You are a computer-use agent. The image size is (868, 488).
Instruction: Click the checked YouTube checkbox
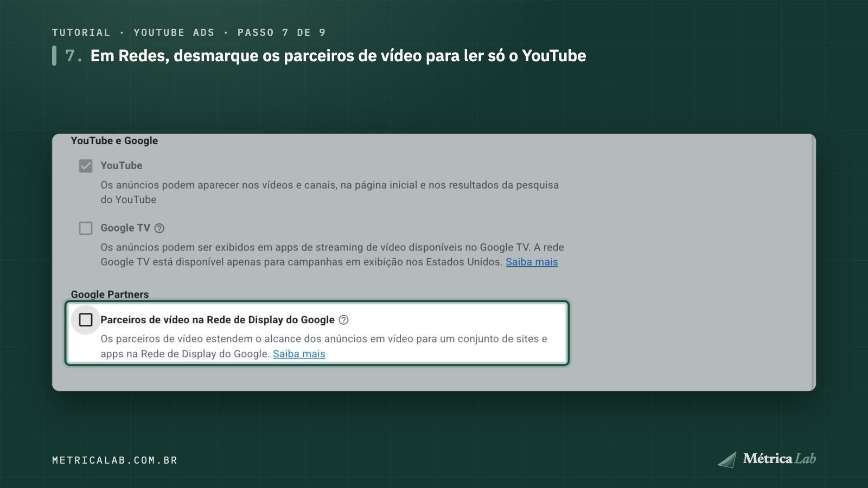point(86,166)
